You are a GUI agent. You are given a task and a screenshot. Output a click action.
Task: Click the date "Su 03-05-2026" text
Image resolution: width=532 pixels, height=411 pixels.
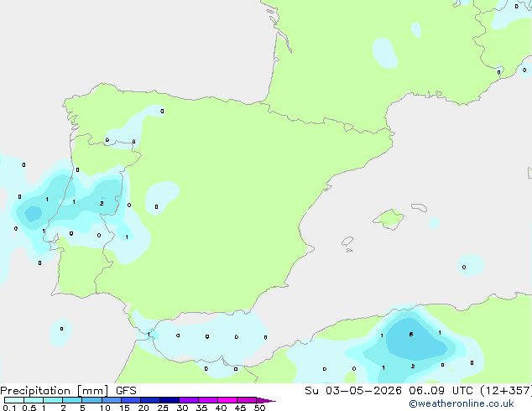pos(353,391)
